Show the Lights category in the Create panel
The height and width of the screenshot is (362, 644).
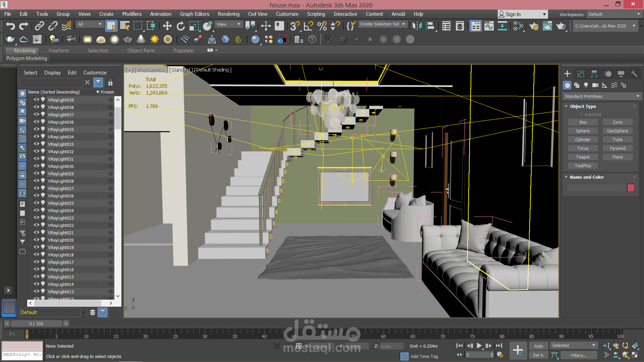click(586, 85)
